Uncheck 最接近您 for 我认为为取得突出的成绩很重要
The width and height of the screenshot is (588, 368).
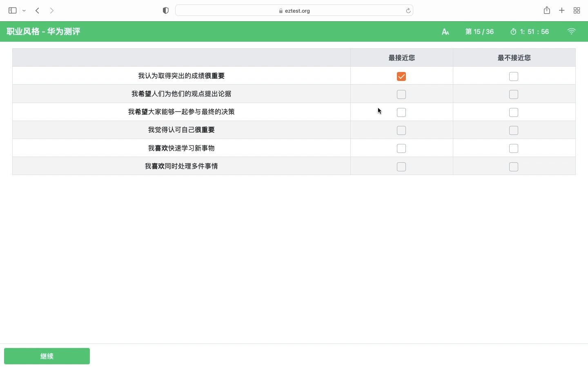pyautogui.click(x=401, y=76)
